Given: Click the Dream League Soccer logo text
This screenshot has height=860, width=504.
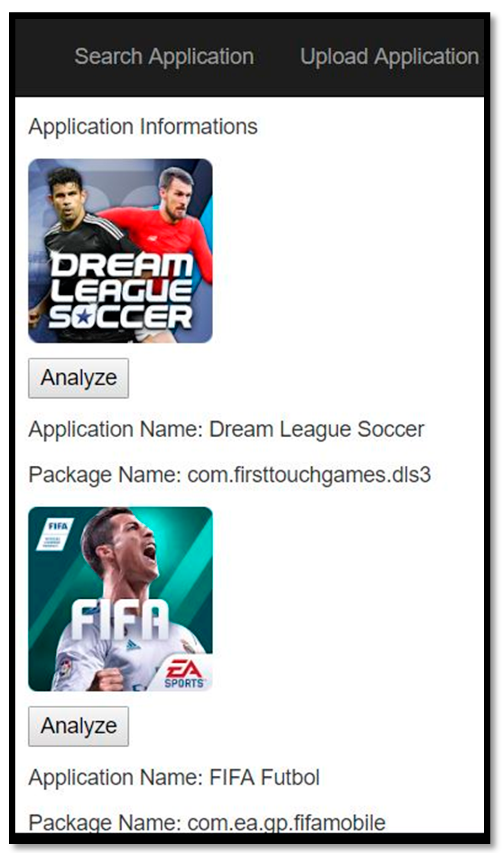Looking at the screenshot, I should click(x=121, y=292).
